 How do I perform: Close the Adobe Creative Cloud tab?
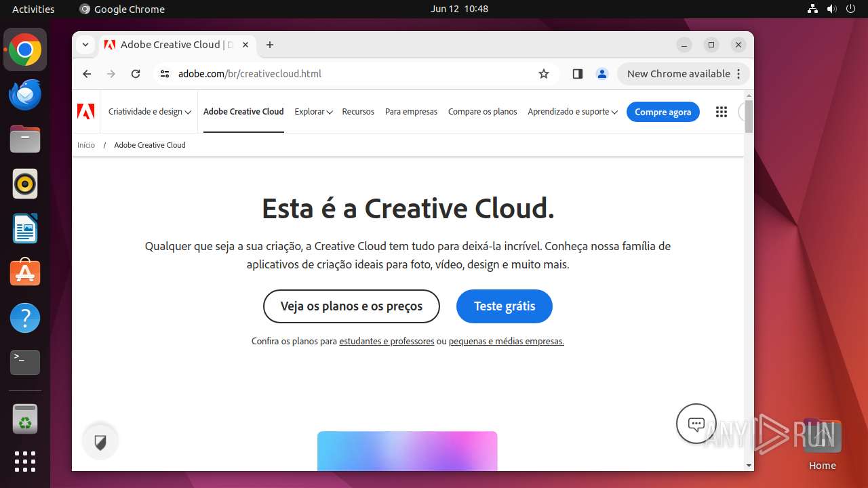245,45
